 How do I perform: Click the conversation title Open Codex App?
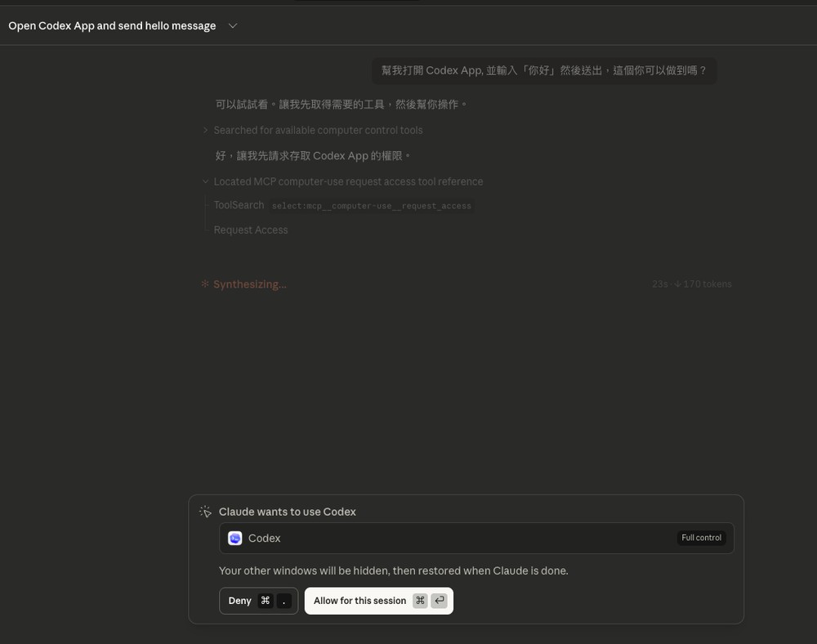click(112, 25)
